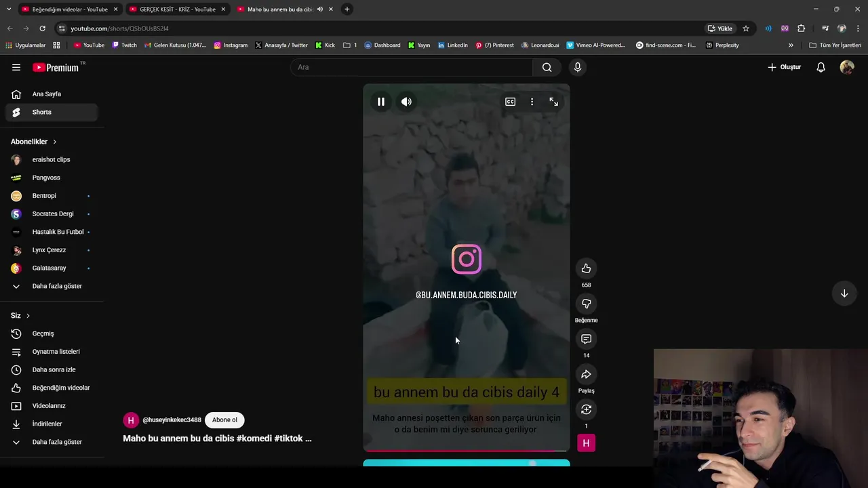
Task: Dislike the Short (Beğenme)
Action: pos(586,304)
